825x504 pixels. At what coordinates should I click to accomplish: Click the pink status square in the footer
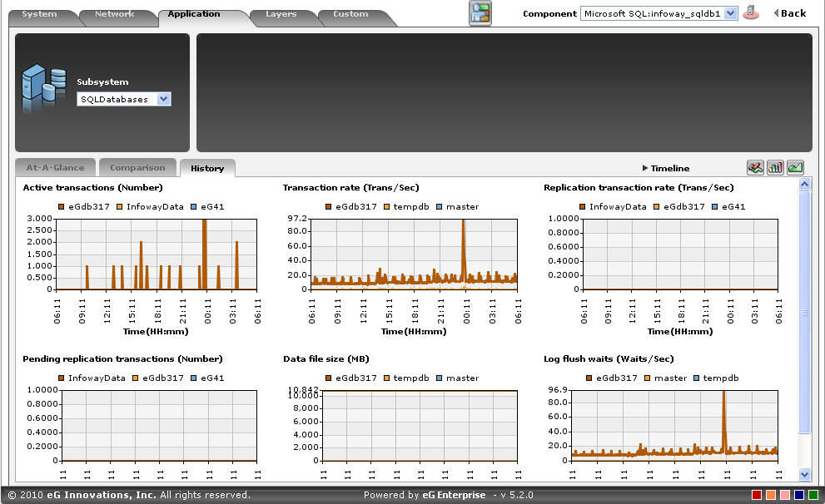click(x=785, y=495)
